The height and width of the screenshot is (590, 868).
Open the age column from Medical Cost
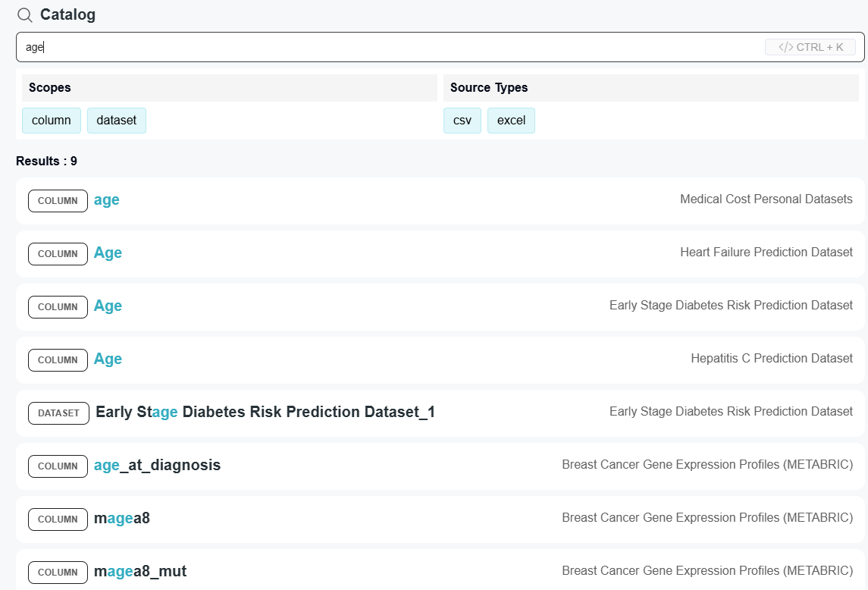tap(107, 200)
